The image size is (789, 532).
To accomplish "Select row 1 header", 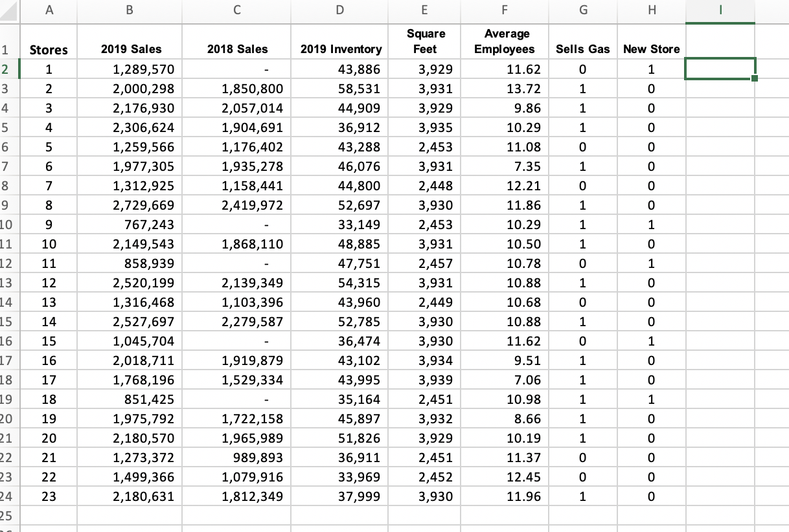I will (x=9, y=41).
